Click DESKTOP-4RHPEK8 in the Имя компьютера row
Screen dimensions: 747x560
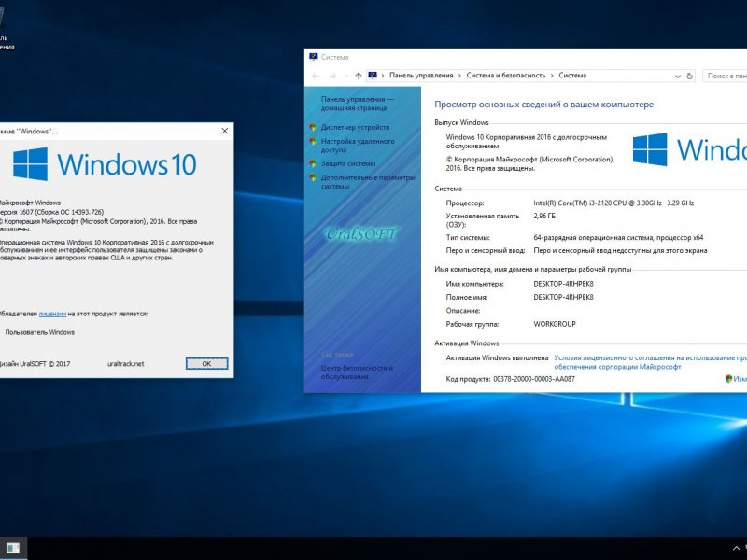pyautogui.click(x=564, y=284)
